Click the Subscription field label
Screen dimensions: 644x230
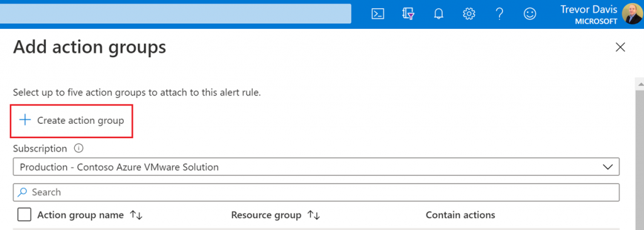[40, 148]
